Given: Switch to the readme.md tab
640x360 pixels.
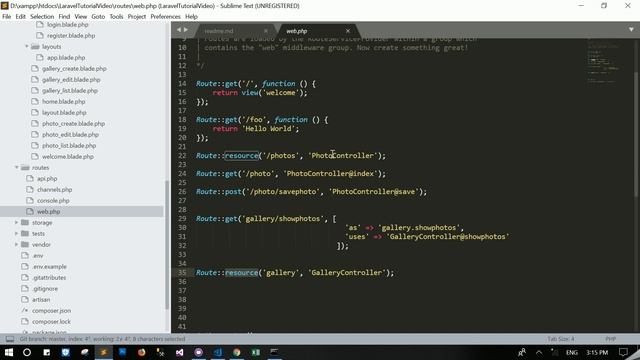Looking at the screenshot, I should pyautogui.click(x=219, y=31).
